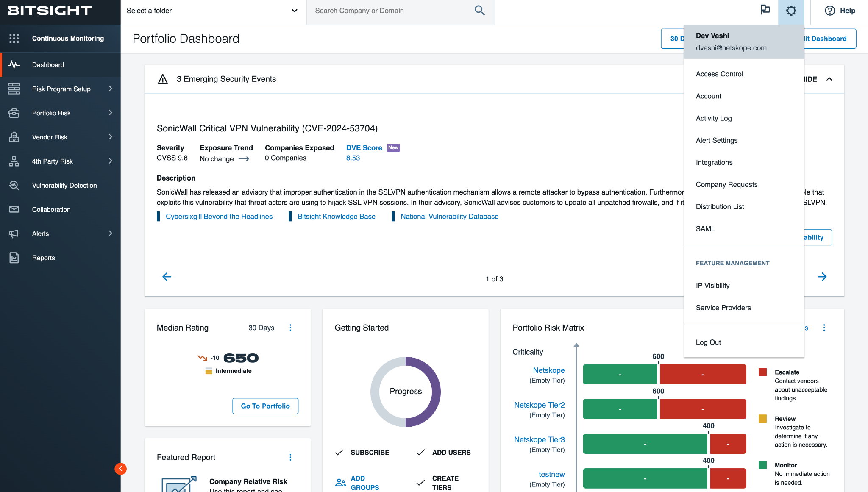Screen dimensions: 868x492
Task: Click the Vendor Risk building icon
Action: coord(14,137)
